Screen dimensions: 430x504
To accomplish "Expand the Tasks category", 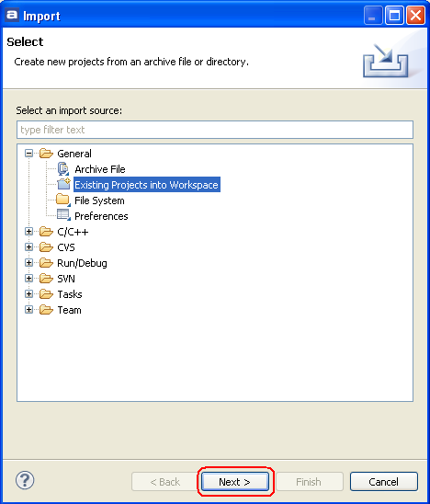I will pyautogui.click(x=28, y=293).
